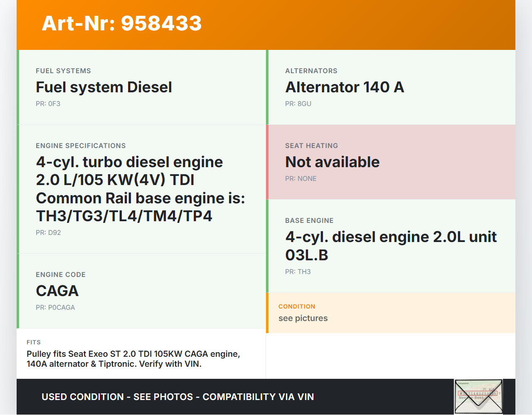Select the Alternator 140 A heading

pos(345,87)
